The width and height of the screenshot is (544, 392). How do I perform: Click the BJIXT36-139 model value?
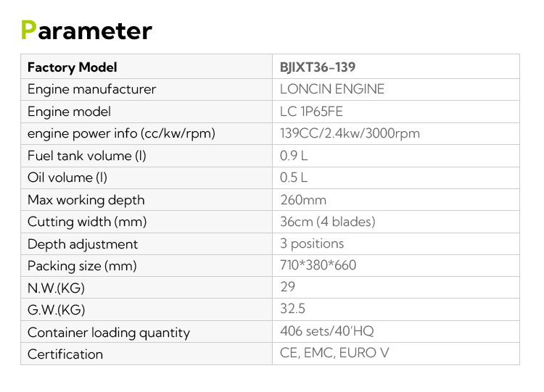click(318, 67)
